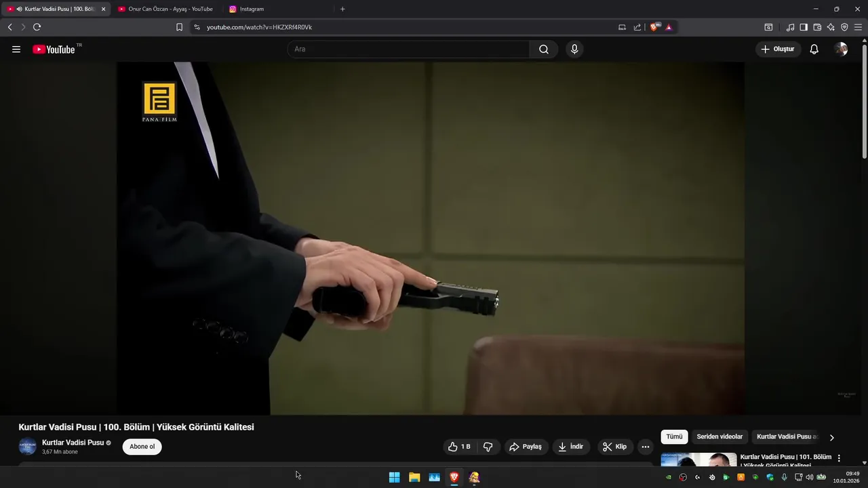Open the Brave Wallet icon
The width and height of the screenshot is (868, 488).
(817, 27)
